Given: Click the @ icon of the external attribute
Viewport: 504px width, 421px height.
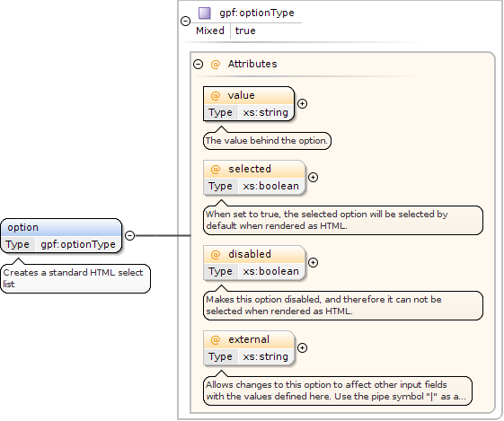Looking at the screenshot, I should [215, 339].
